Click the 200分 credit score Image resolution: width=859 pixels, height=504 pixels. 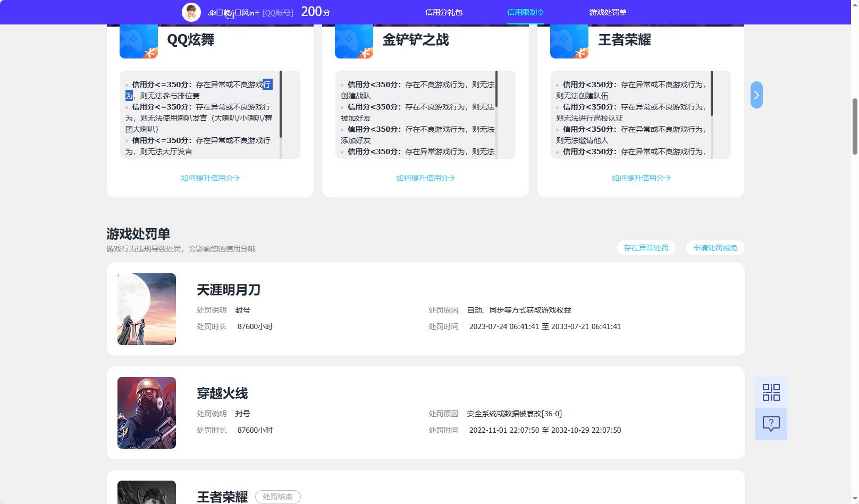pos(316,12)
